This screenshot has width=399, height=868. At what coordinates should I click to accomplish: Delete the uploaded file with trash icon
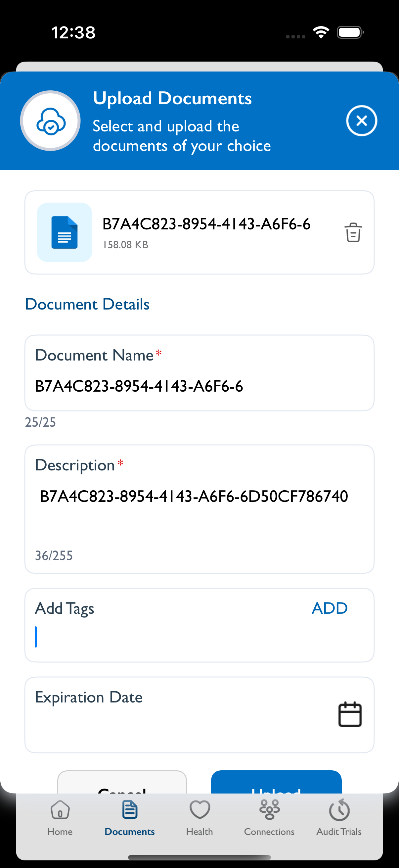353,232
